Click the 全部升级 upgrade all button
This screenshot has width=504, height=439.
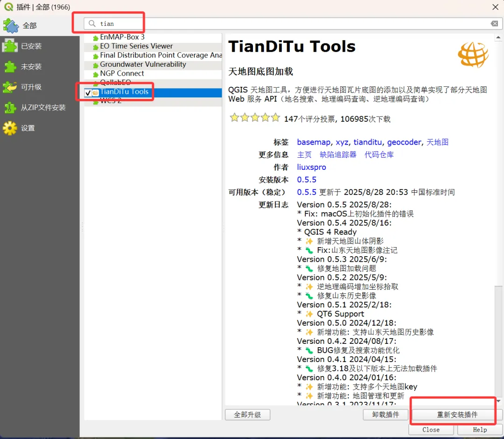(x=247, y=415)
